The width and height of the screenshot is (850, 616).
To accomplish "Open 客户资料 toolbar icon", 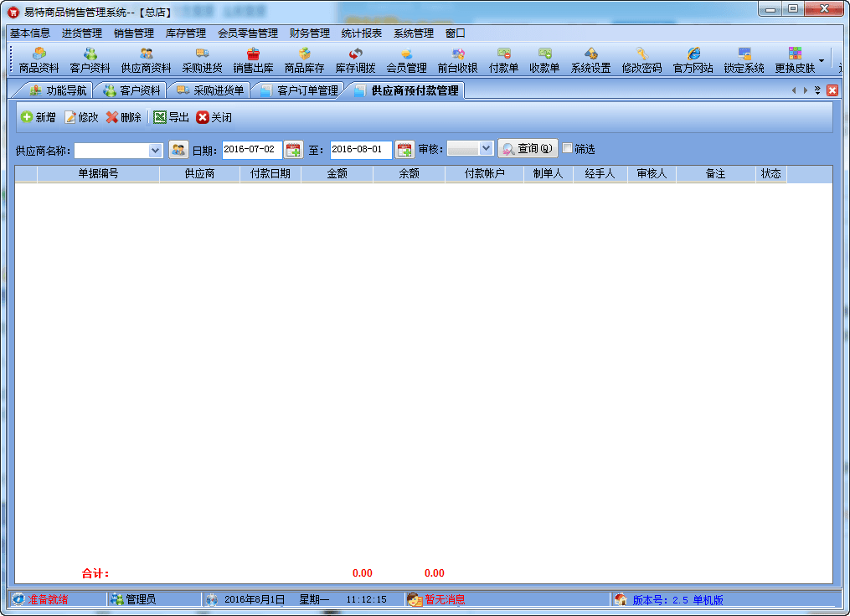I will click(90, 60).
